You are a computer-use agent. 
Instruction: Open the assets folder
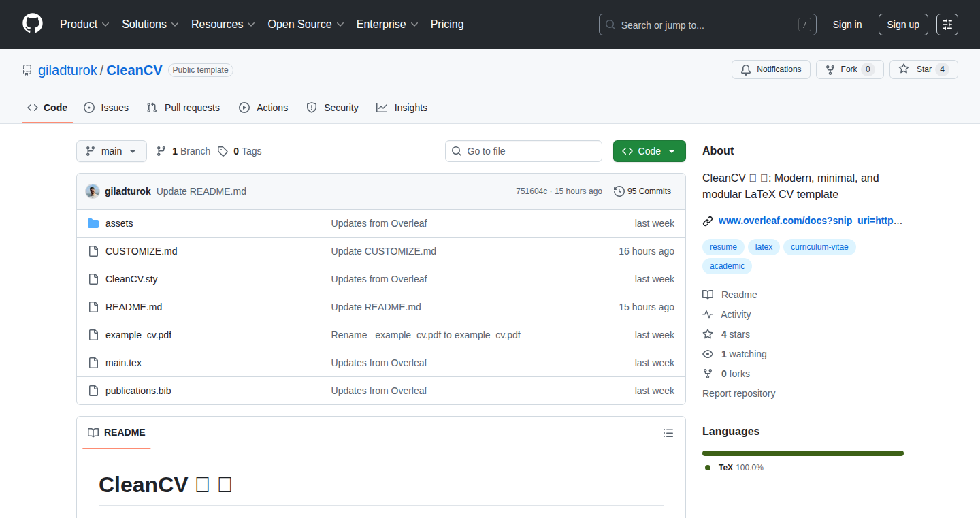pos(119,223)
